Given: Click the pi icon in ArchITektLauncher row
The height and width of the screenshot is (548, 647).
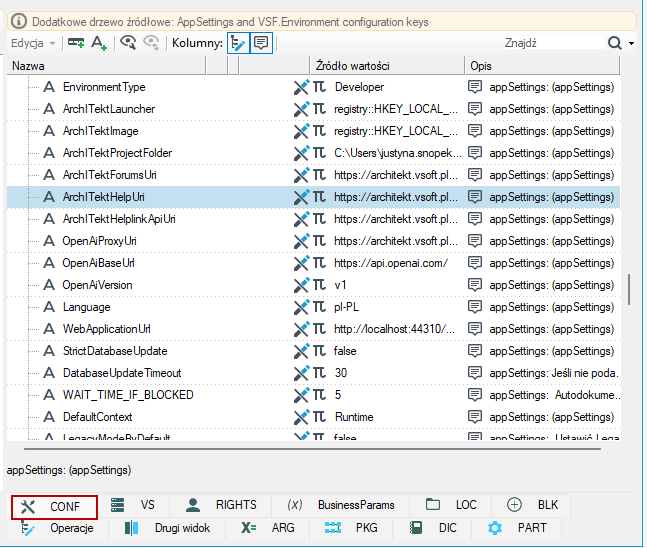Looking at the screenshot, I should tap(319, 109).
